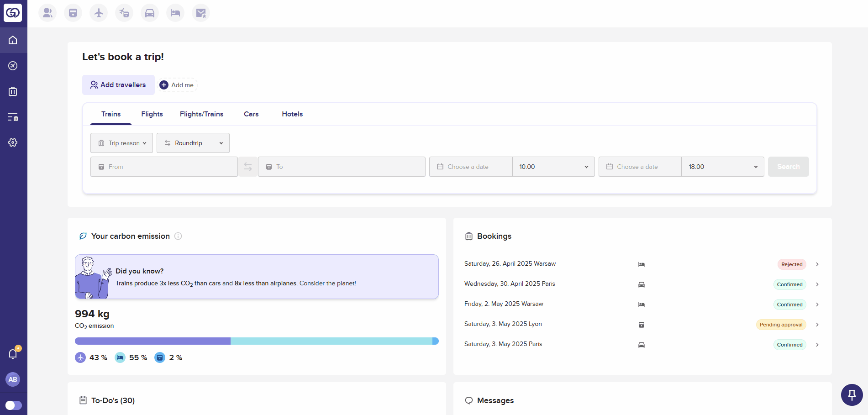Swap From and To stations
Image resolution: width=868 pixels, height=415 pixels.
(x=248, y=167)
